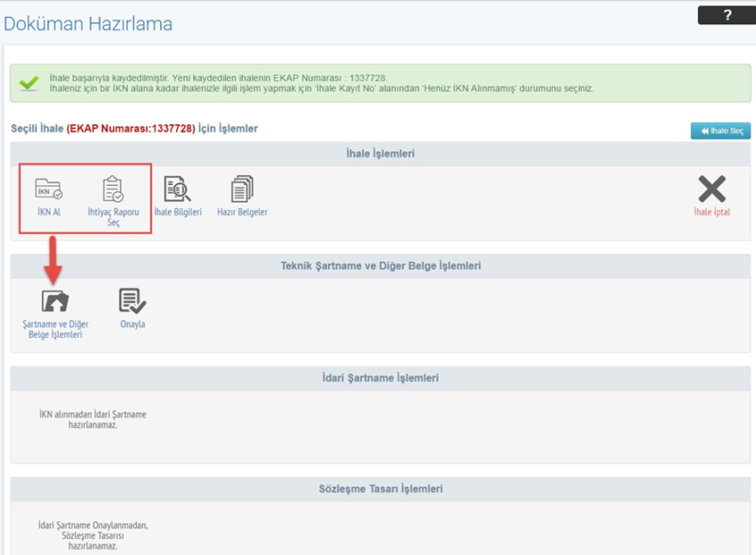Screen dimensions: 756x555
Task: Open help with the question mark button
Action: pyautogui.click(x=727, y=15)
